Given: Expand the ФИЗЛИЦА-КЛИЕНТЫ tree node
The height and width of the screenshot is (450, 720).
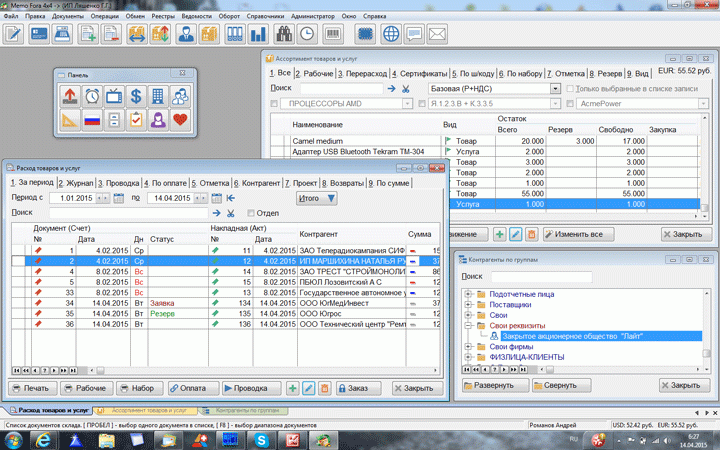Looking at the screenshot, I should pos(468,357).
